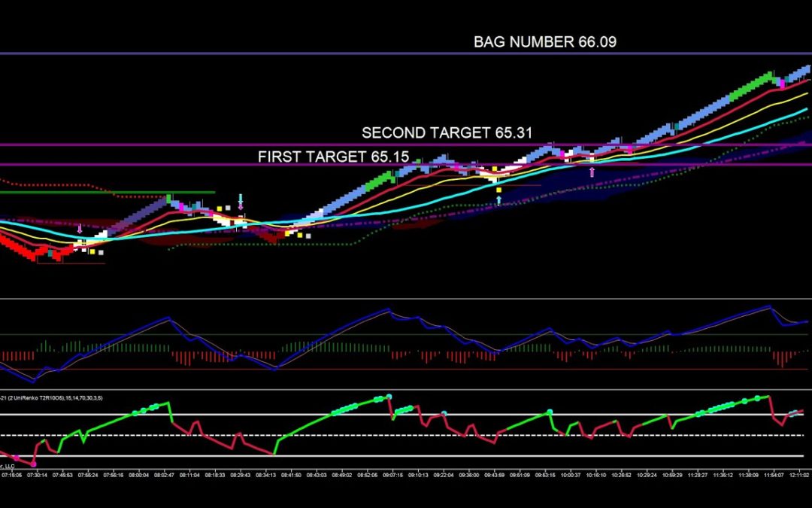The image size is (812, 508).
Task: Select the short green horizontal line at left
Action: [105, 192]
